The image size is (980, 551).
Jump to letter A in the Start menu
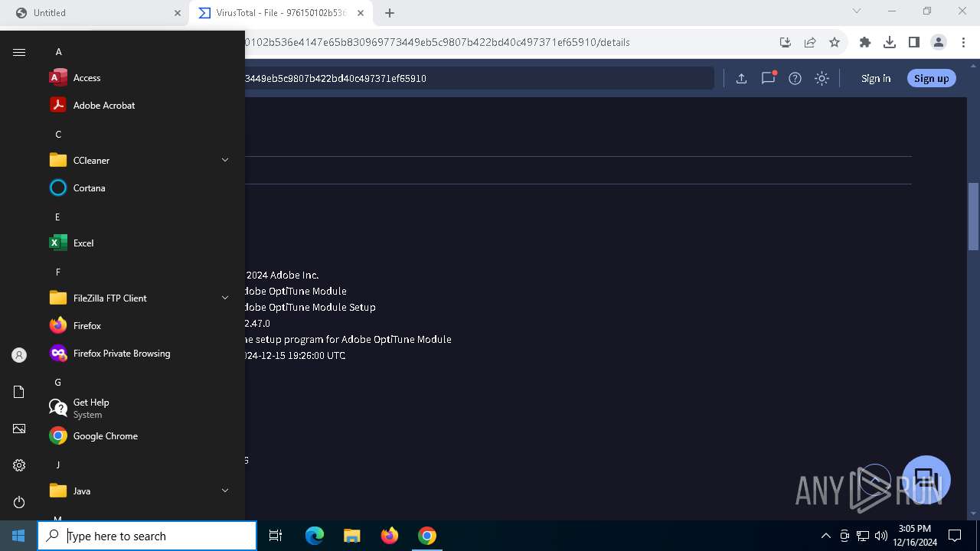coord(58,52)
